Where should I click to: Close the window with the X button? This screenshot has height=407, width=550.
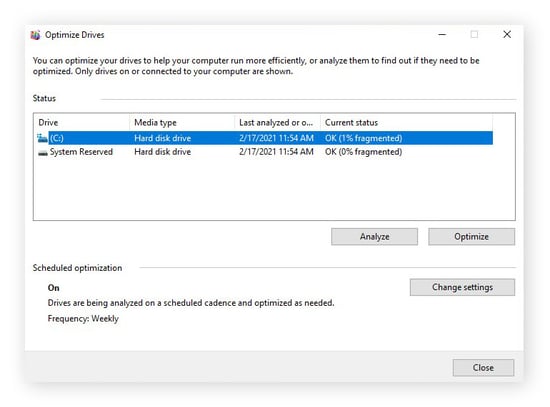pos(507,34)
